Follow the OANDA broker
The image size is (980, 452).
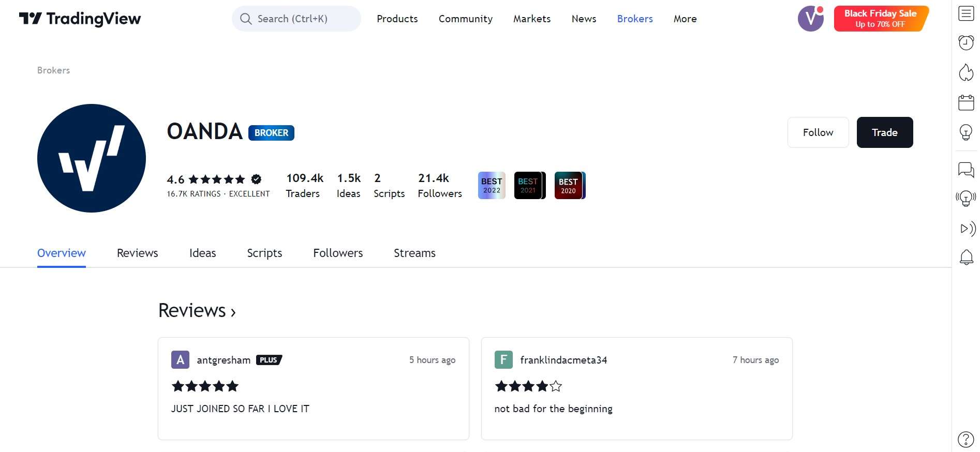point(818,132)
